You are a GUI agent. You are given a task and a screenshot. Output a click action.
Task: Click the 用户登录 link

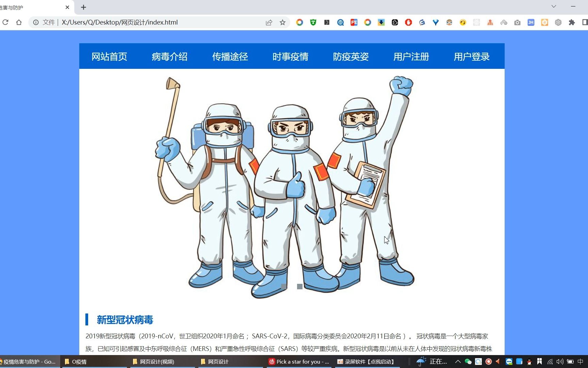[x=471, y=57]
